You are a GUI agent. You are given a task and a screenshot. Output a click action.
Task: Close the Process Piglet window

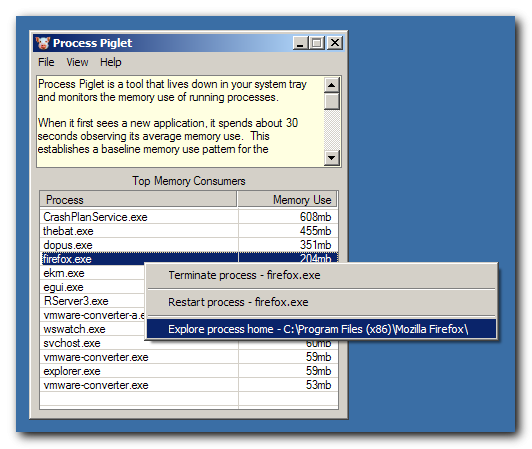(335, 43)
